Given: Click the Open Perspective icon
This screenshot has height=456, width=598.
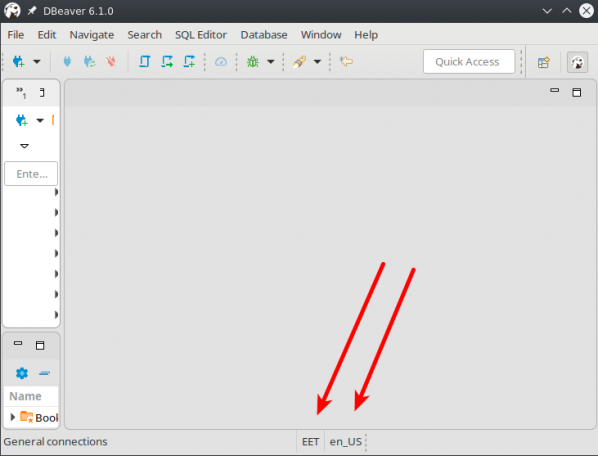Looking at the screenshot, I should 543,62.
